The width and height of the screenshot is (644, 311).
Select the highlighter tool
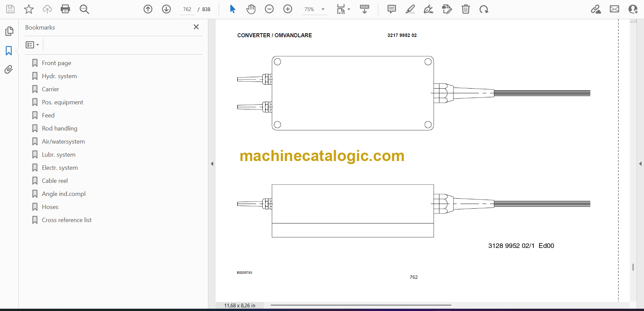(410, 9)
